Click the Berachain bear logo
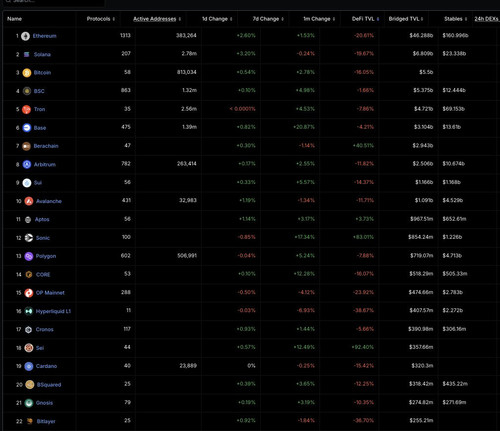500x431 pixels. [x=26, y=146]
